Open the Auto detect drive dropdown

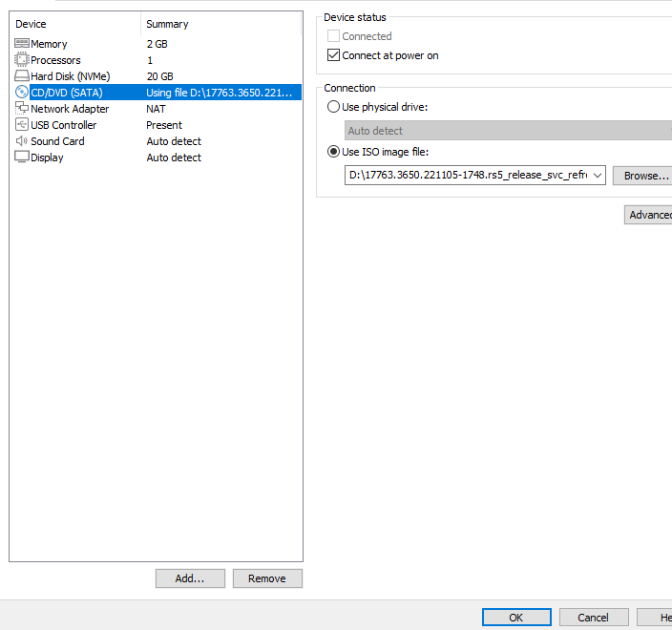pyautogui.click(x=508, y=130)
